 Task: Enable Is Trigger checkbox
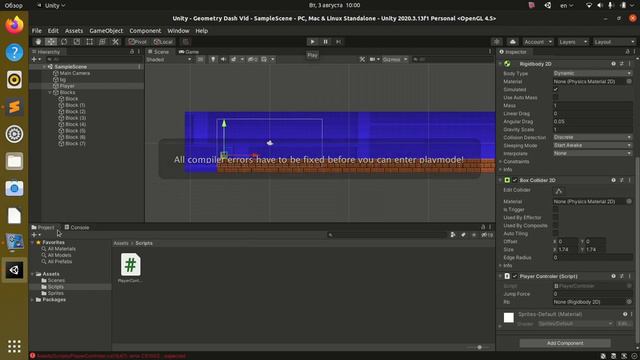coord(556,209)
